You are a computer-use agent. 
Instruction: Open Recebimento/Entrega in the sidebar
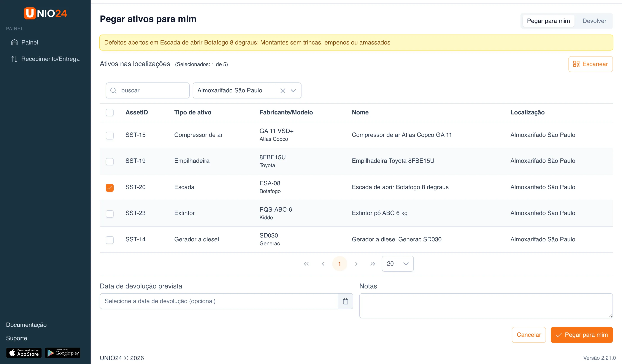pyautogui.click(x=45, y=59)
